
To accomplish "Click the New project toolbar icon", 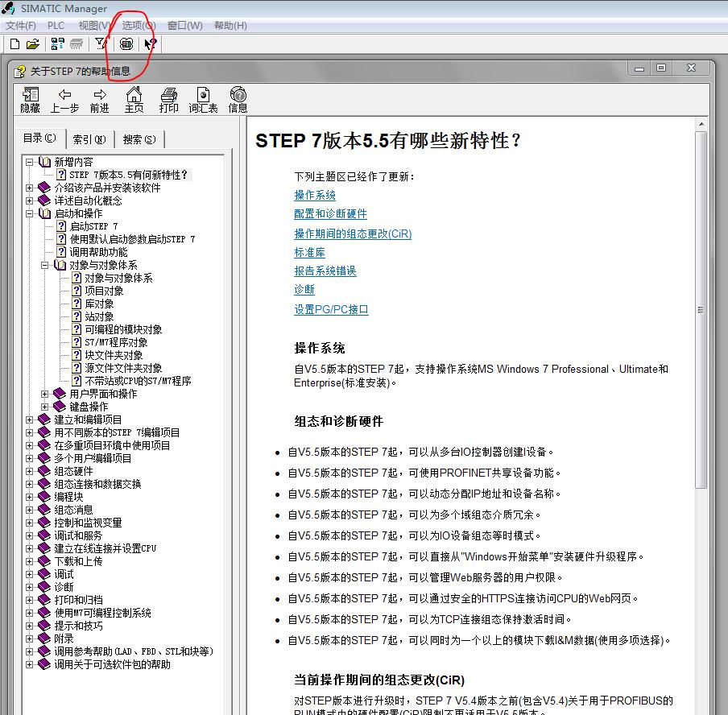I will [14, 43].
